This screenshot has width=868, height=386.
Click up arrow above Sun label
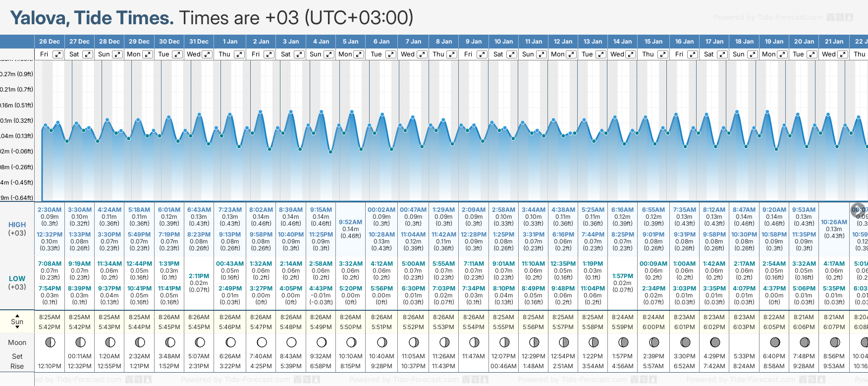click(x=17, y=315)
